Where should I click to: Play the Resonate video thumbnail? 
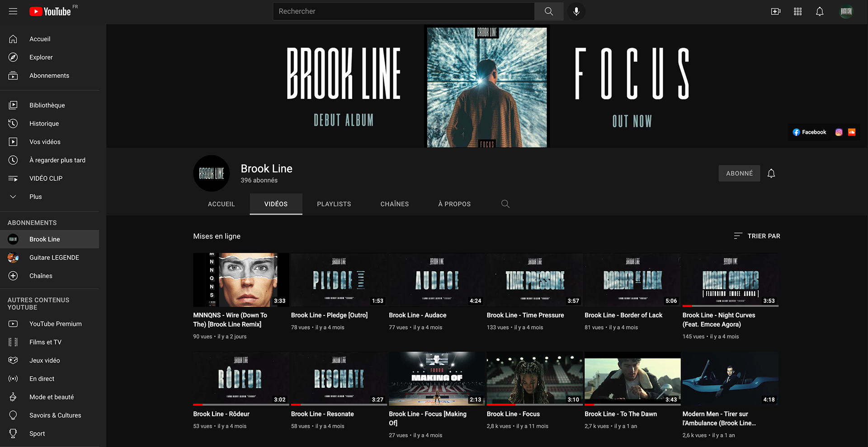339,379
